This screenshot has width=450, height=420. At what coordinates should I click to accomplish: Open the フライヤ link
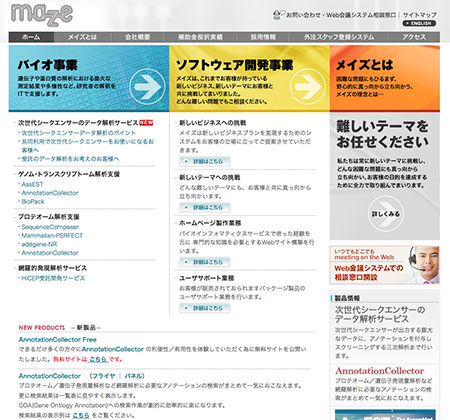coord(104,376)
